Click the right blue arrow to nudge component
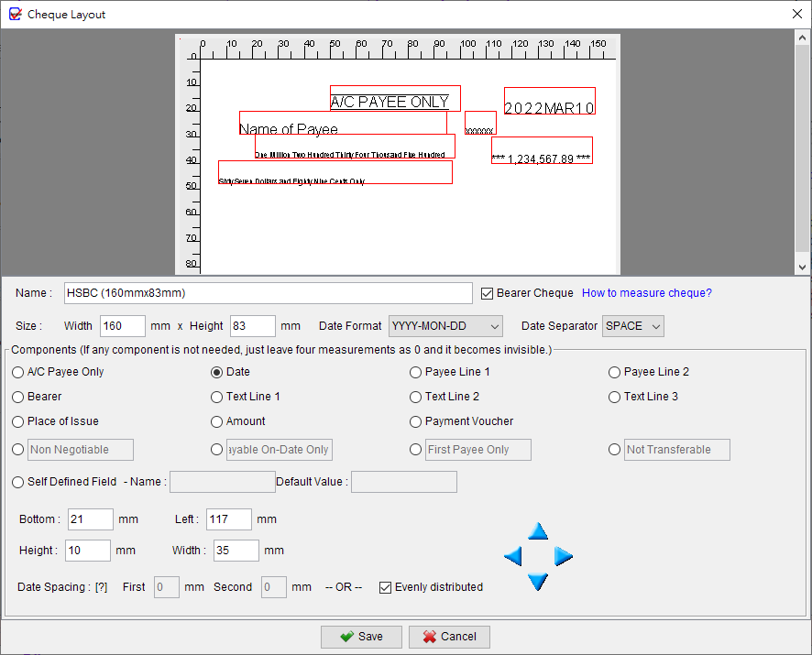The height and width of the screenshot is (655, 812). click(x=563, y=556)
